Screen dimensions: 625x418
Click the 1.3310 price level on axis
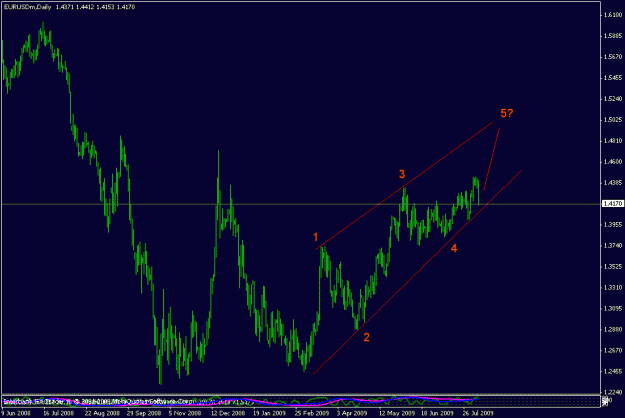[613, 287]
